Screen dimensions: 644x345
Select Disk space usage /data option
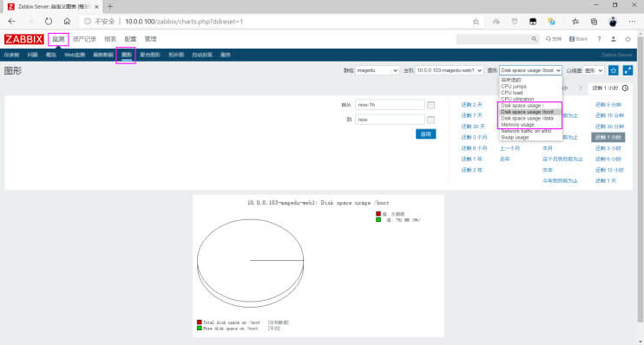coord(528,118)
